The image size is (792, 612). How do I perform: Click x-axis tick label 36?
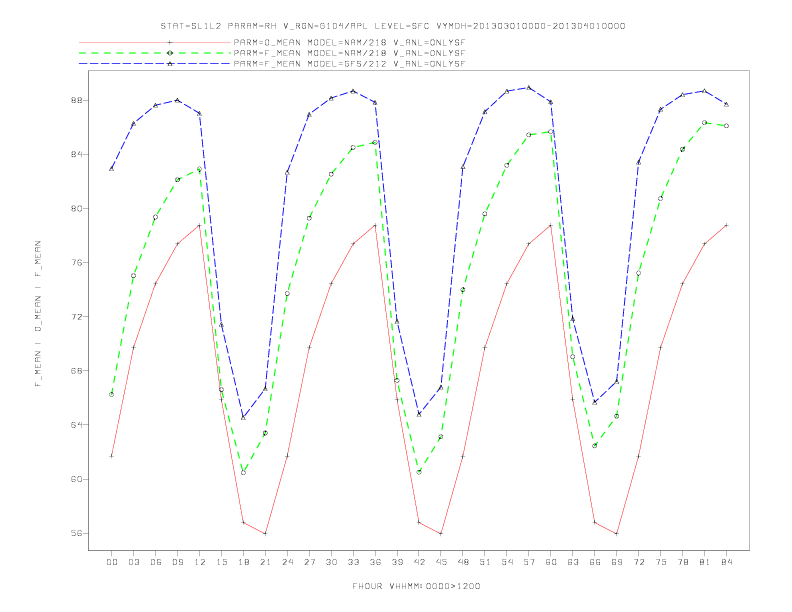(375, 562)
